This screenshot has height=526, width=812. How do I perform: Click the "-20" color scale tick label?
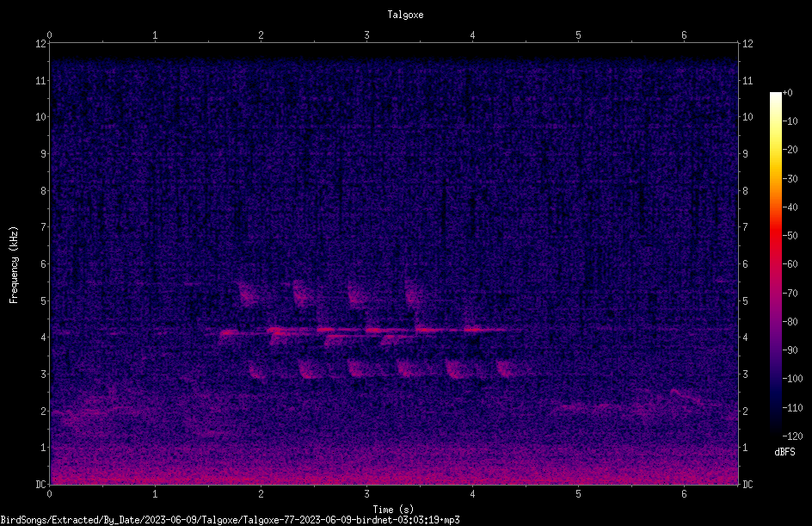click(790, 150)
